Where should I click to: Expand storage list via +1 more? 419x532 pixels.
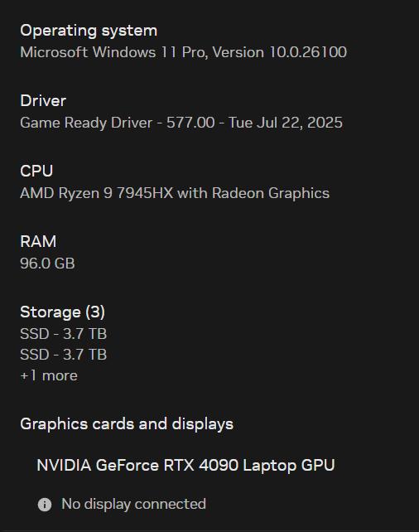[49, 375]
